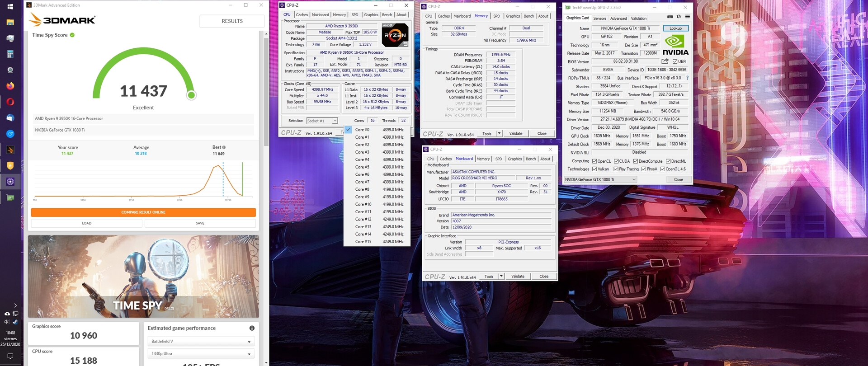
Task: Refresh GPU-Z with the reload icon
Action: [679, 17]
